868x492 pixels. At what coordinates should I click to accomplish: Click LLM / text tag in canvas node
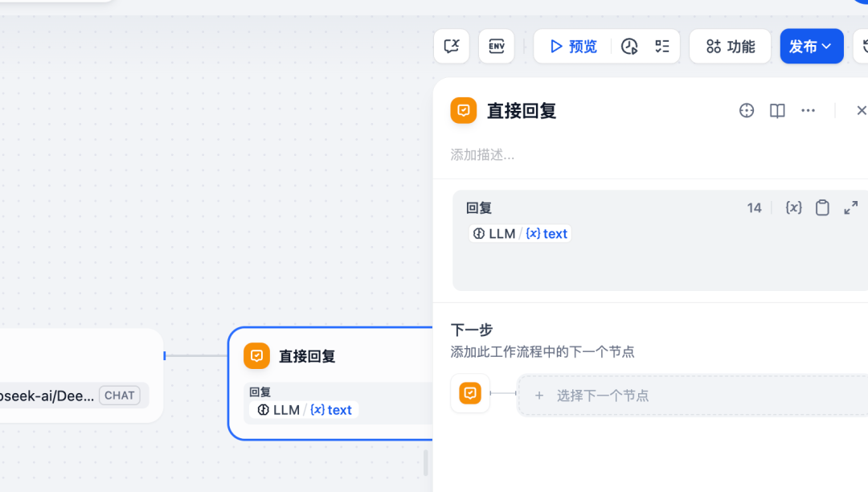[303, 409]
